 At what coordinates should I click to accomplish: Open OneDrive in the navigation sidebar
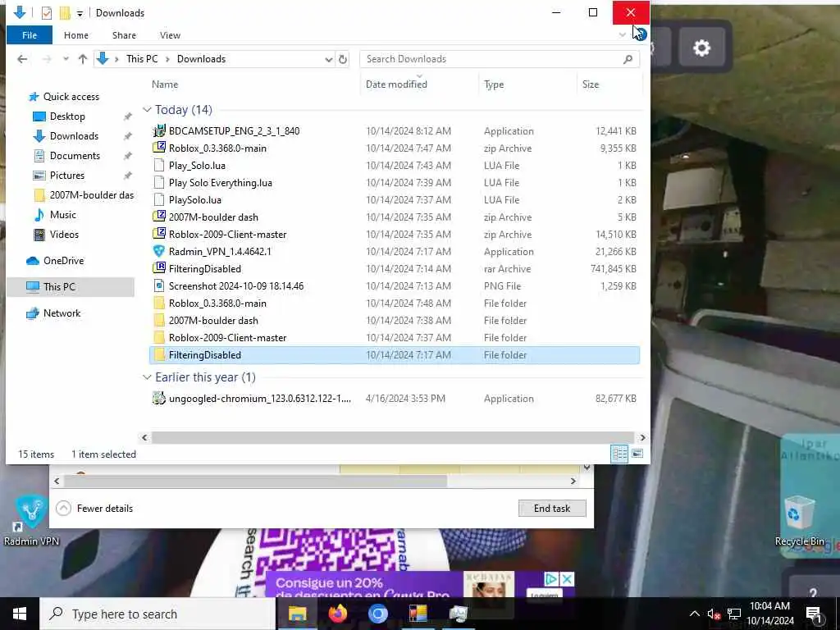pyautogui.click(x=63, y=260)
